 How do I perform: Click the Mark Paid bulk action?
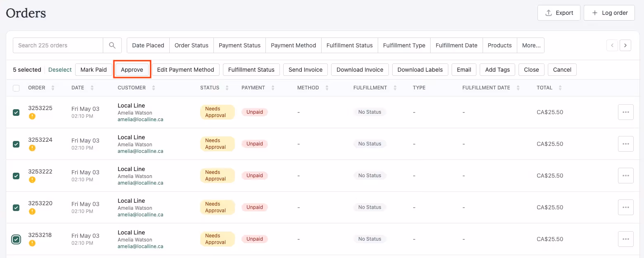pyautogui.click(x=94, y=70)
